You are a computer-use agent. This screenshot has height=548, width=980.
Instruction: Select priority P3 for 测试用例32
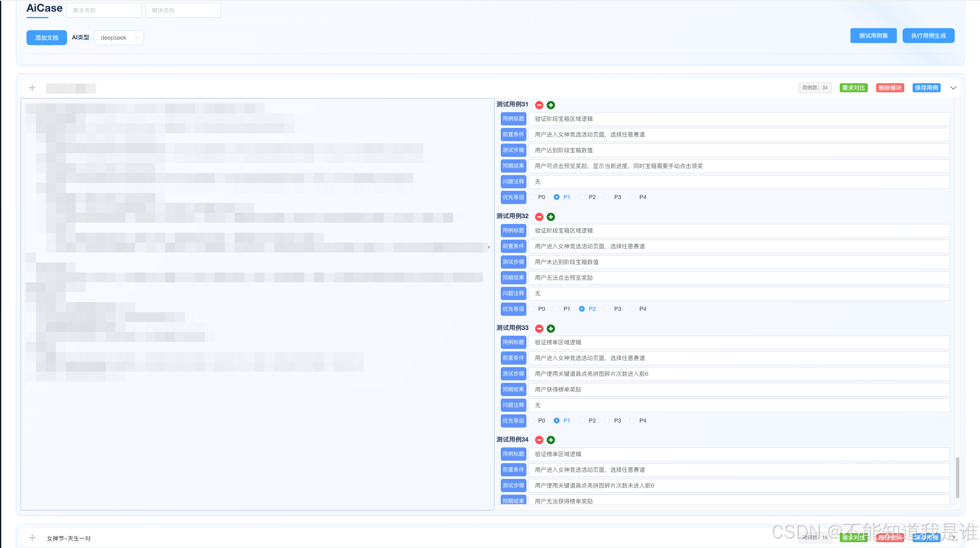click(x=607, y=309)
